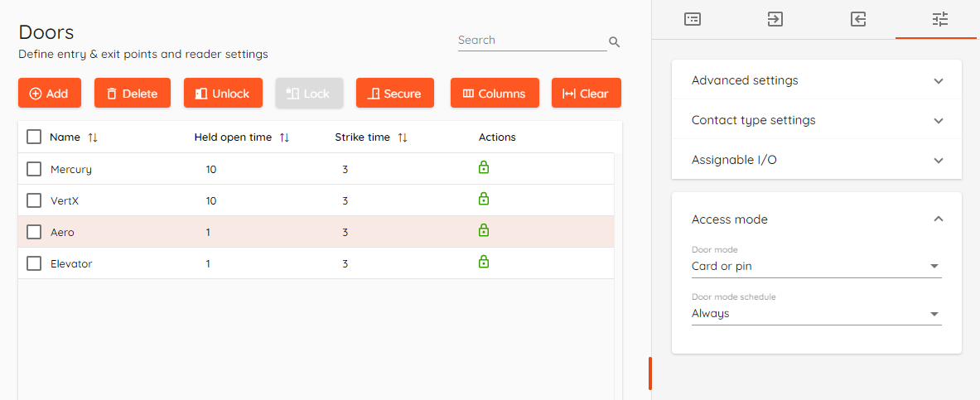Open the Door mode schedule dropdown
The height and width of the screenshot is (400, 980).
[816, 314]
